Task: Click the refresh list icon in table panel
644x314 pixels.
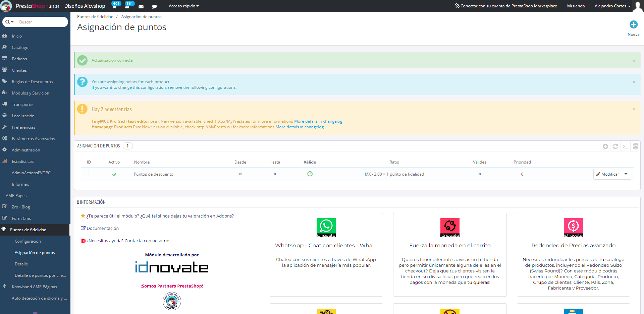Action: (615, 146)
